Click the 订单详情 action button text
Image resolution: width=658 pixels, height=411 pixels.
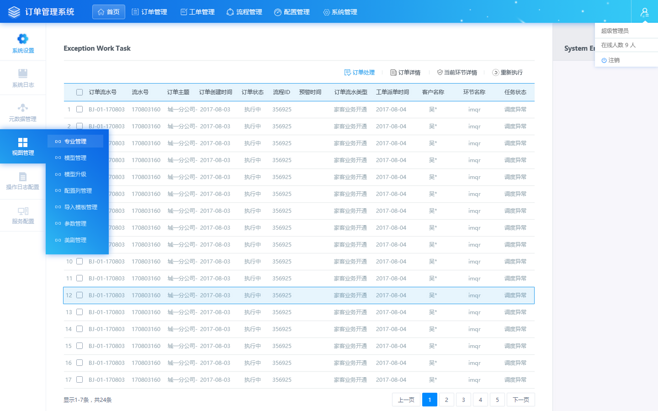[x=409, y=72]
